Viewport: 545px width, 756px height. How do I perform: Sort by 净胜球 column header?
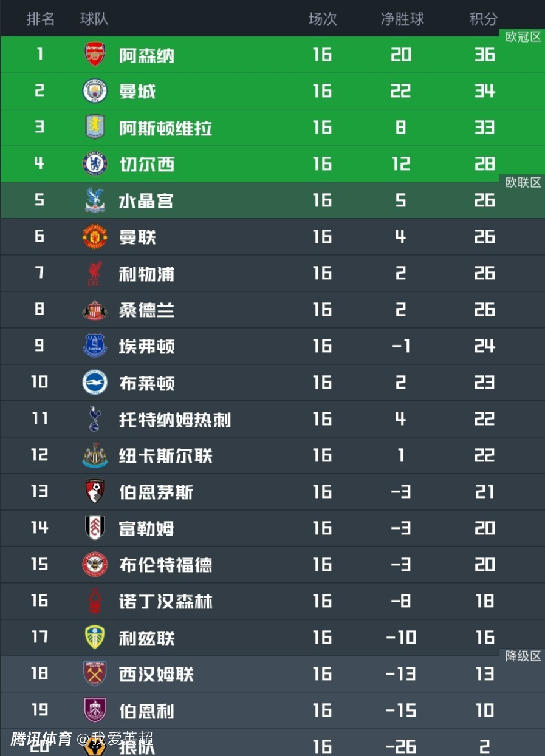[402, 19]
